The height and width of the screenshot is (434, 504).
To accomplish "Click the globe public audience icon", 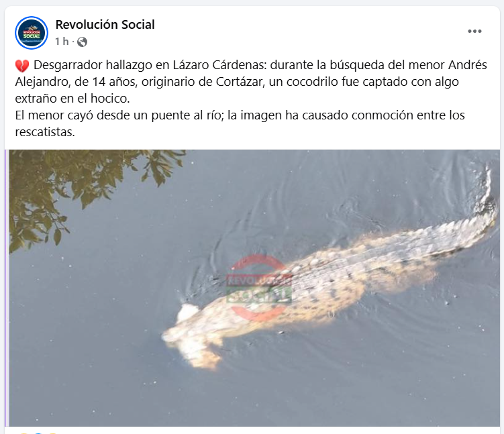I will (x=83, y=42).
